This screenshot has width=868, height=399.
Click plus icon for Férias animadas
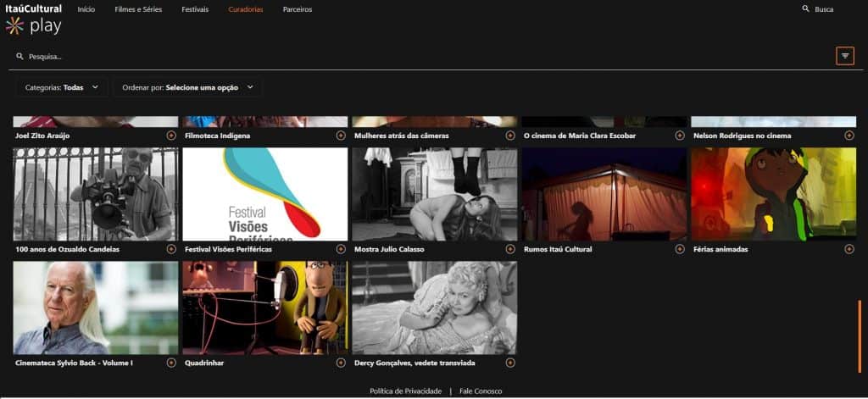pyautogui.click(x=849, y=249)
